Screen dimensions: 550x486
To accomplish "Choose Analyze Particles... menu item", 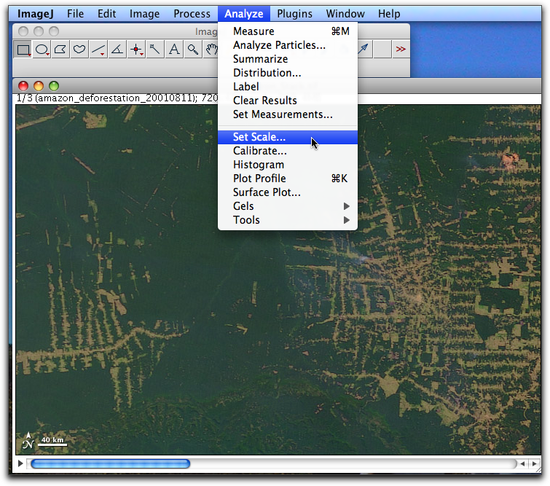I will 288,45.
